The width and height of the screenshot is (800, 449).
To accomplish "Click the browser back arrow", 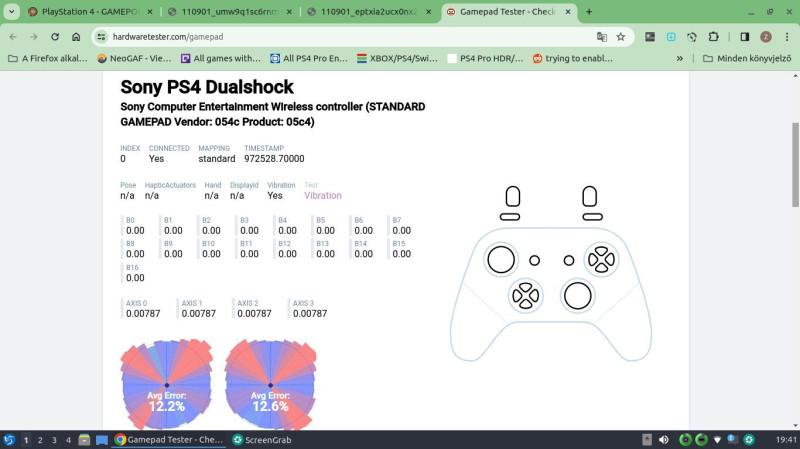I will pos(13,37).
